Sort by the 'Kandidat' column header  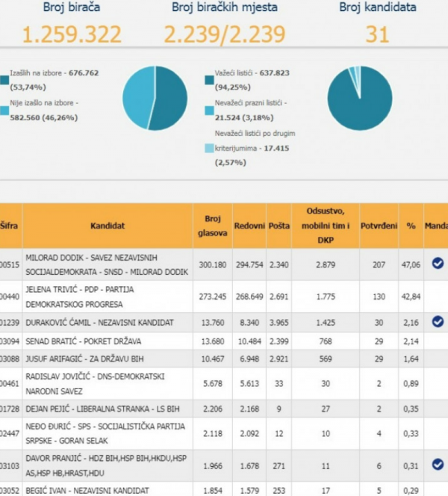(107, 225)
